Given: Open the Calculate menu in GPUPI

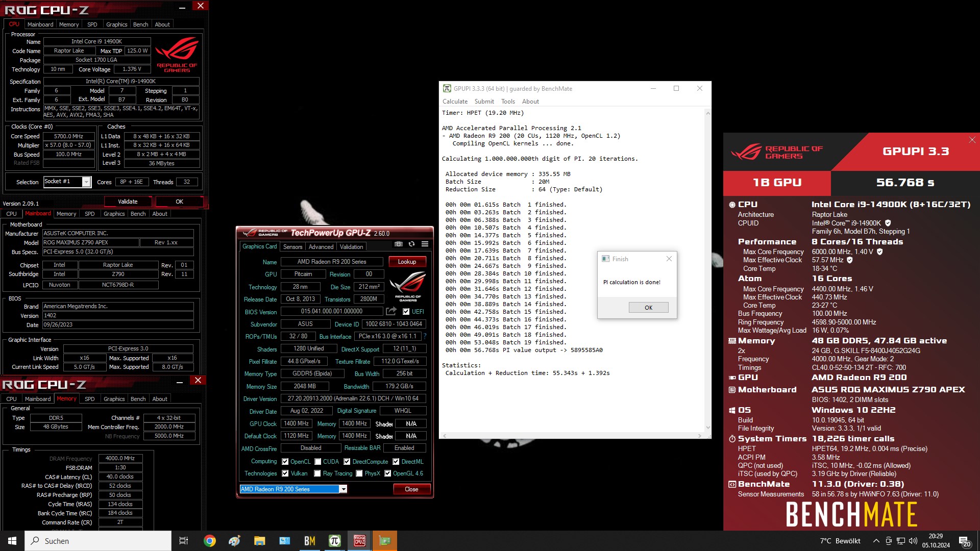Looking at the screenshot, I should point(455,102).
